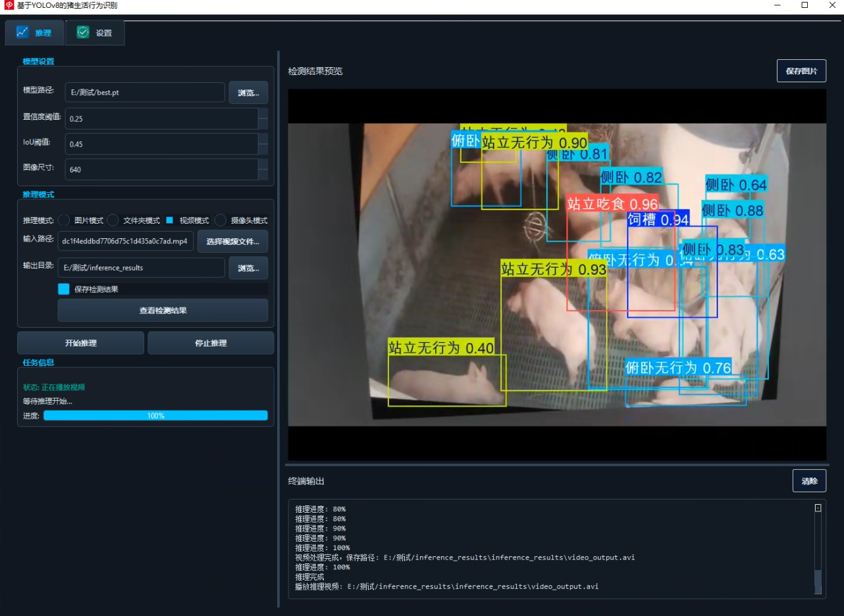The image size is (844, 616).
Task: Increase 图像尺寸 with the up arrow
Action: pyautogui.click(x=263, y=164)
